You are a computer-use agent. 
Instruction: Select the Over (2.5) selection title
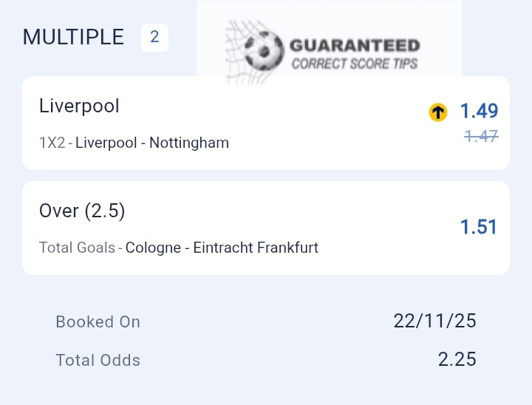tap(82, 211)
